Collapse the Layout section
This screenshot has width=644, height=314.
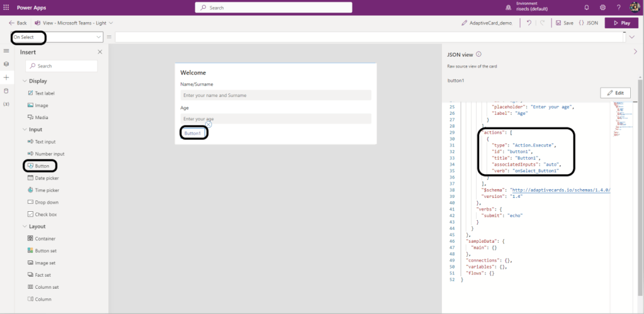[25, 226]
